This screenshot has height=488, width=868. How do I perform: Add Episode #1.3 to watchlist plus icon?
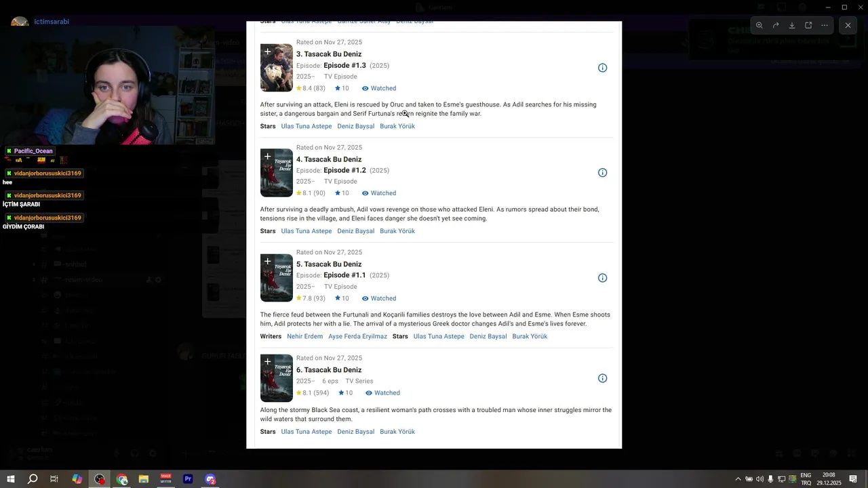(267, 52)
